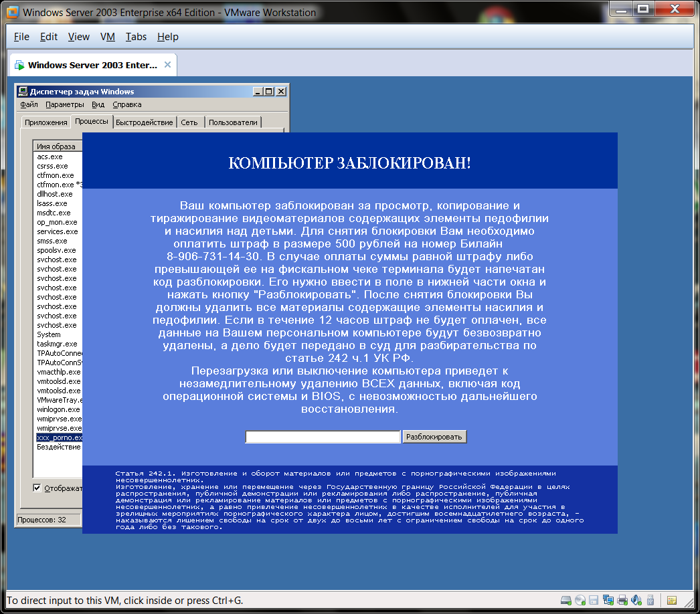Select the dllhost.exe process row
700x614 pixels.
(x=59, y=194)
